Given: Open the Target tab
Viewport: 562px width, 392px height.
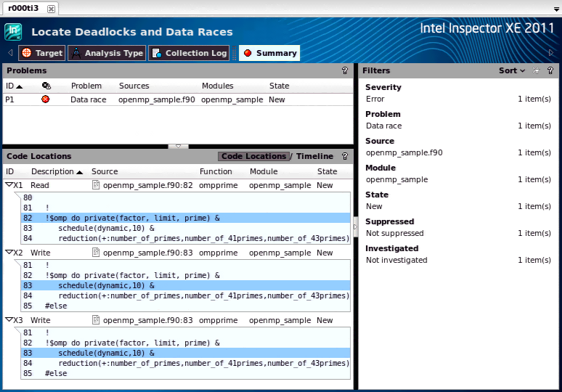Looking at the screenshot, I should [41, 53].
